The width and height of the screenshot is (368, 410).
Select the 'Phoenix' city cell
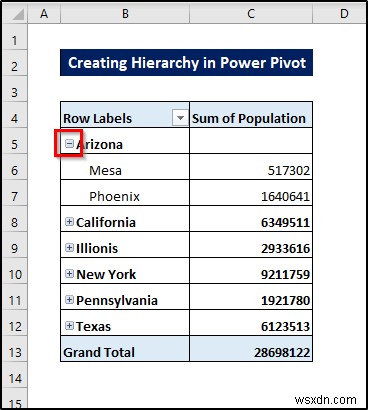click(x=125, y=193)
